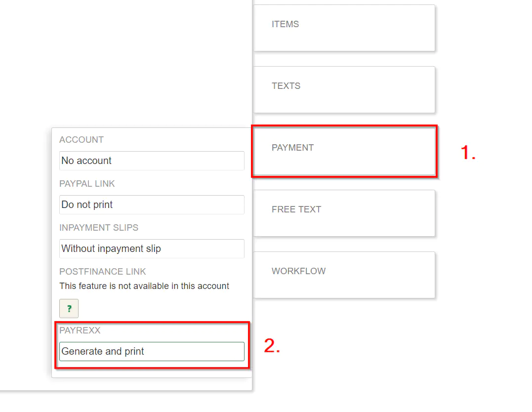Click the red number 1 annotation
532x412 pixels.
coord(468,153)
